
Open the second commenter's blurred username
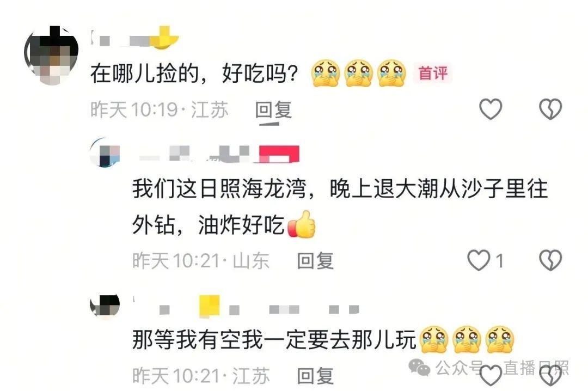click(x=193, y=155)
